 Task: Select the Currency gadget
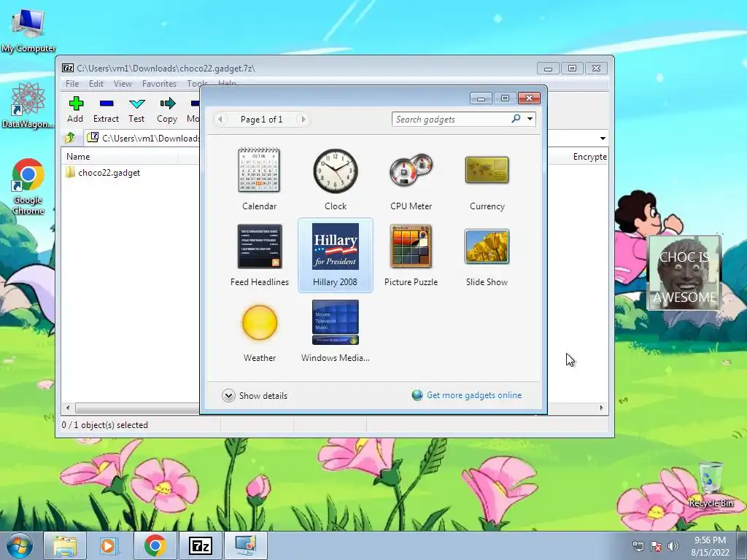point(487,179)
